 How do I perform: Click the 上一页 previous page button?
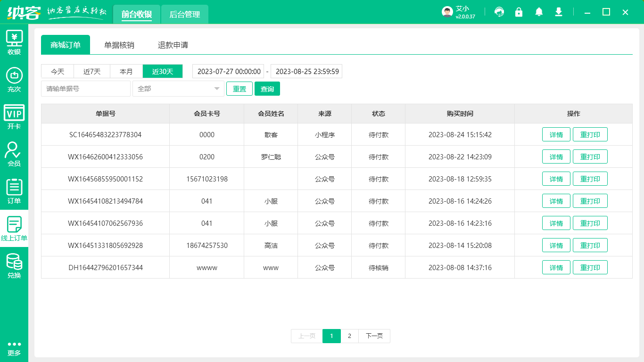(307, 336)
